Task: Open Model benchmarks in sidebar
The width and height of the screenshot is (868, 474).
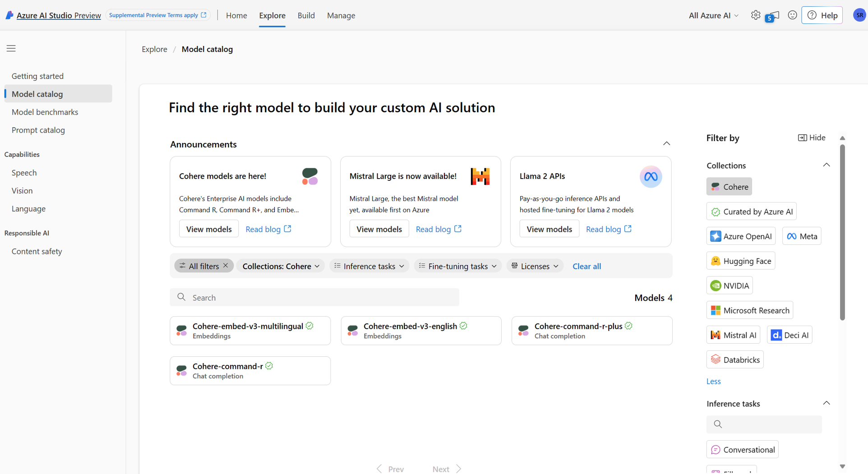Action: tap(45, 112)
